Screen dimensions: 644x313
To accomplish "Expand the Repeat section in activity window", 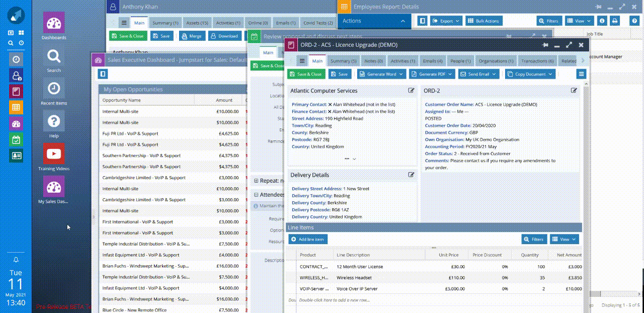I will (x=256, y=181).
